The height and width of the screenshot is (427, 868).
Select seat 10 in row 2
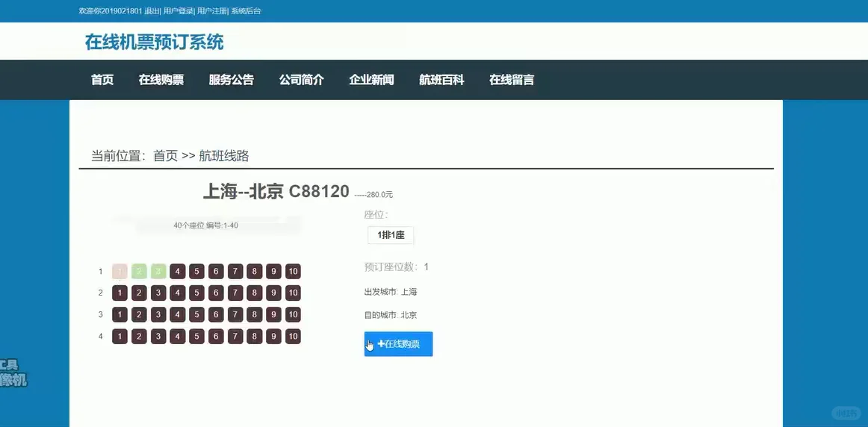click(x=293, y=293)
